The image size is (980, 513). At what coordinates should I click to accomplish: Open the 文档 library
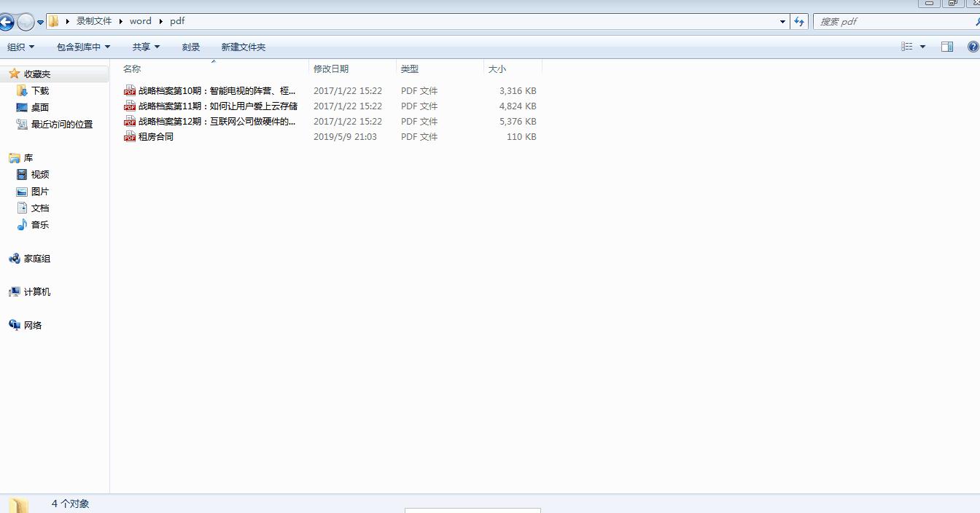pyautogui.click(x=40, y=208)
